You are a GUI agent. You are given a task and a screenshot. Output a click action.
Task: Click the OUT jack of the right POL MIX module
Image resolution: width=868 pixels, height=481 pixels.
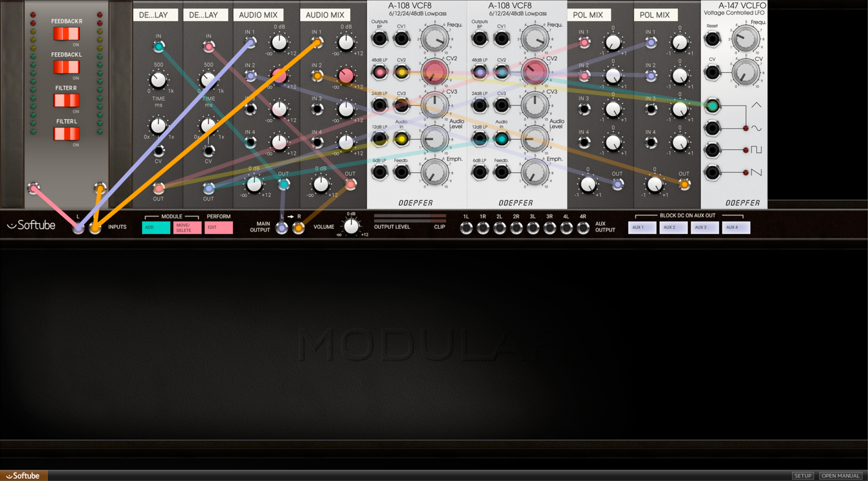click(x=684, y=184)
